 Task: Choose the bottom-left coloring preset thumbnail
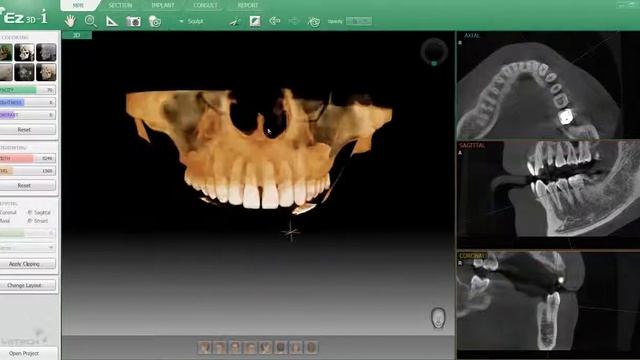coord(6,72)
